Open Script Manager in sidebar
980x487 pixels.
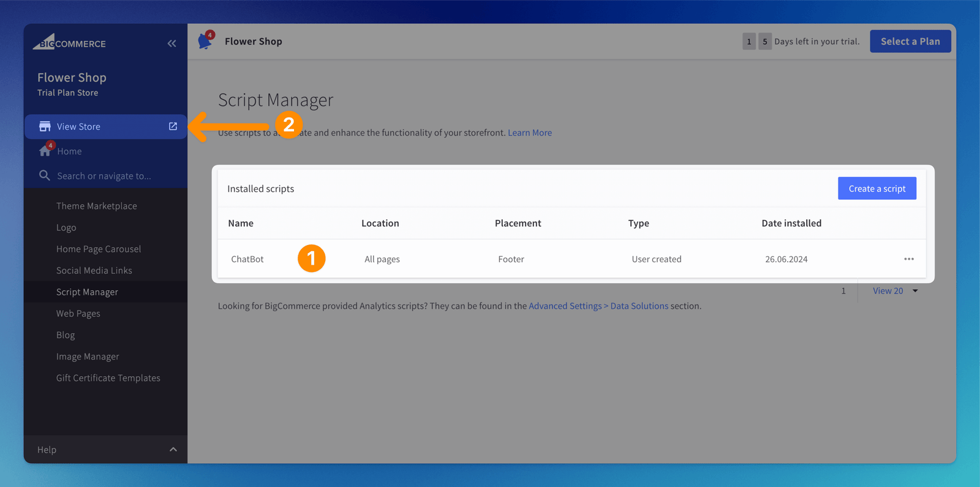coord(87,292)
